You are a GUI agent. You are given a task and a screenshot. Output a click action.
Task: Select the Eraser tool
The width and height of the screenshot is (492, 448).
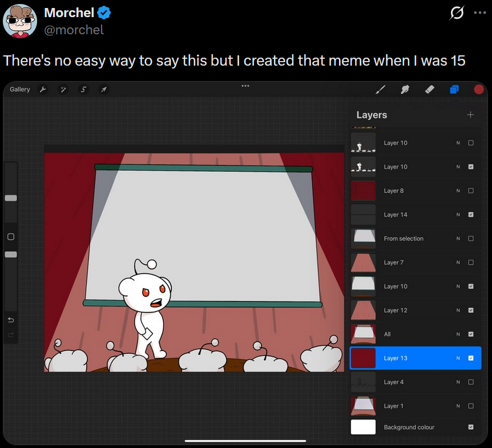pyautogui.click(x=430, y=90)
